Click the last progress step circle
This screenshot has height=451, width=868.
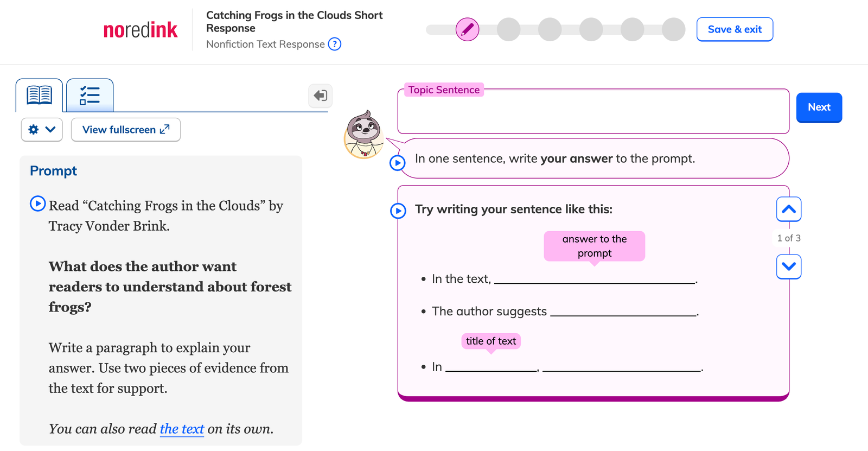[x=673, y=29]
